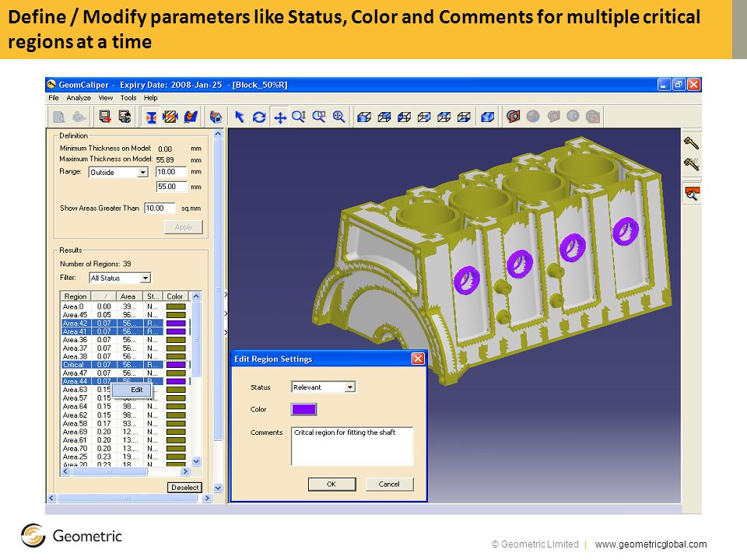Screen dimensions: 747x560
Task: Open the Range dropdown showing Outside
Action: point(142,173)
